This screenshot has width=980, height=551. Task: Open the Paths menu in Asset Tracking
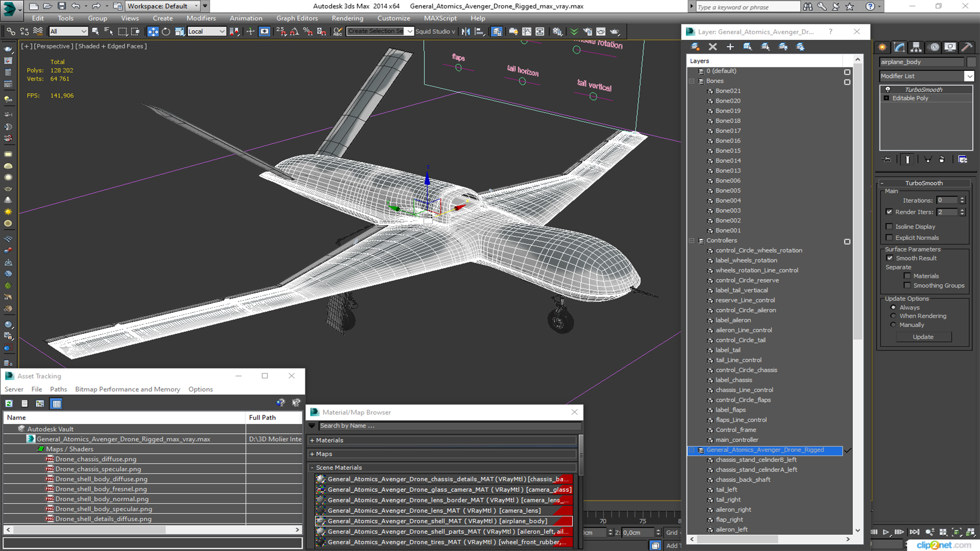coord(58,389)
